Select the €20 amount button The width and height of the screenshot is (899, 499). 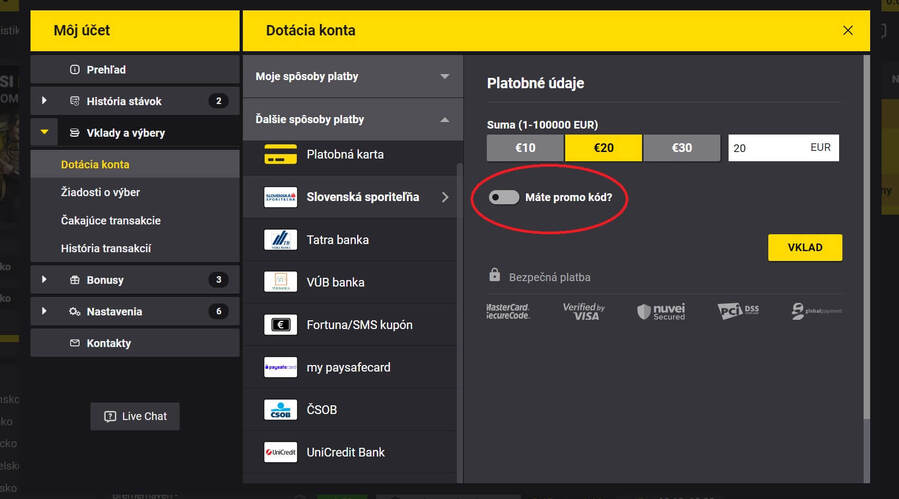[603, 148]
